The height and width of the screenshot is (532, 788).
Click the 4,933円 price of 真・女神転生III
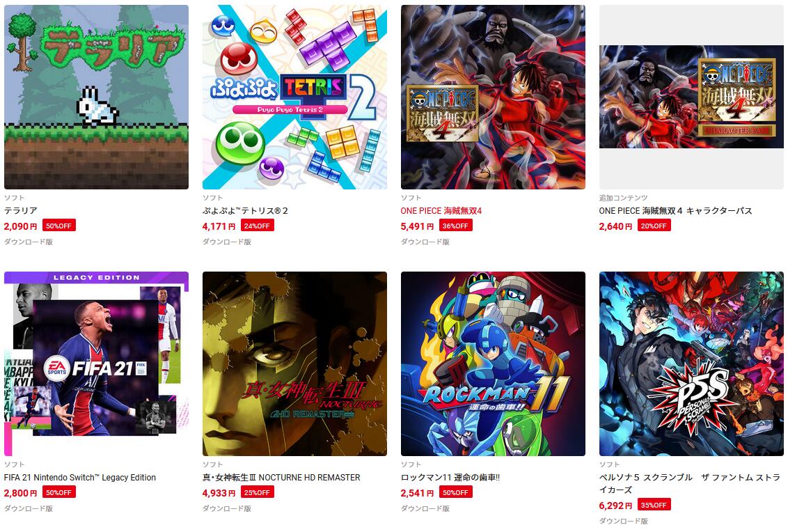tap(219, 493)
